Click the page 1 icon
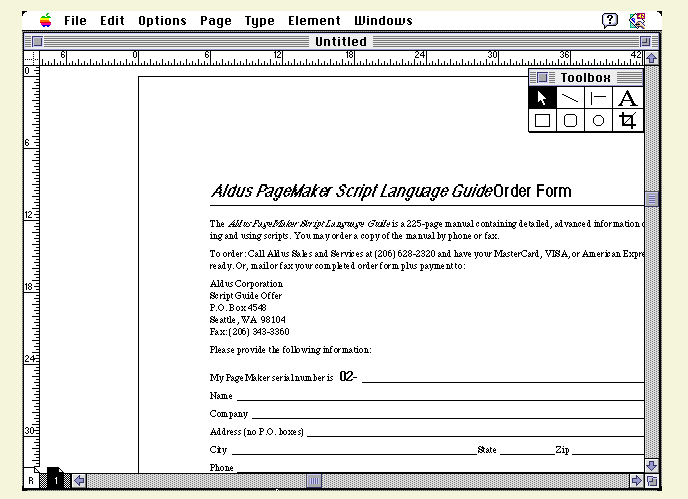The image size is (688, 499). [x=54, y=480]
